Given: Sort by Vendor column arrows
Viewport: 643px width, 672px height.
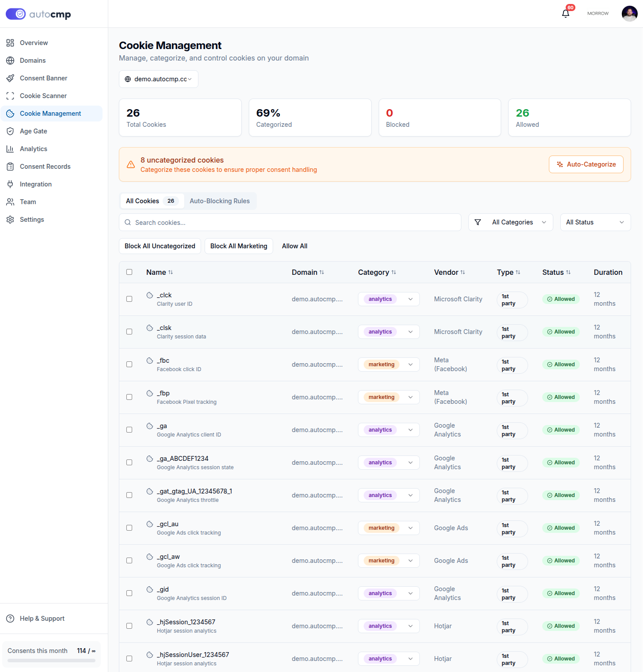Looking at the screenshot, I should [x=463, y=272].
